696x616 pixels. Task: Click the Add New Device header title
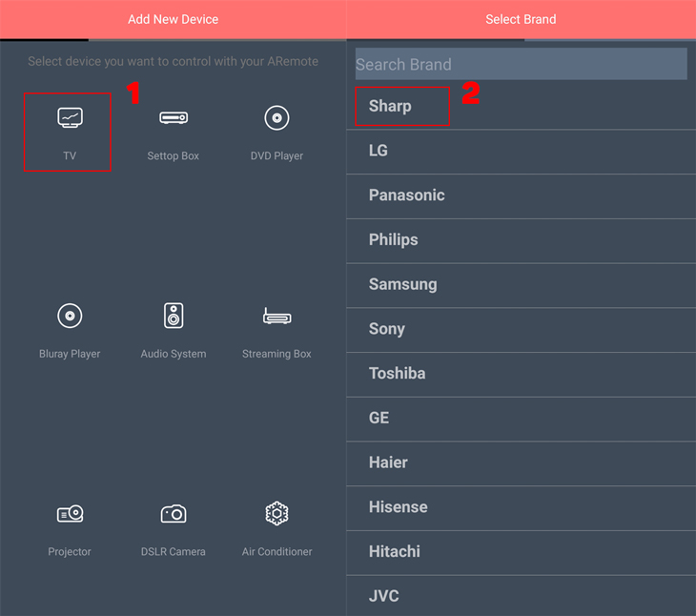[x=174, y=19]
